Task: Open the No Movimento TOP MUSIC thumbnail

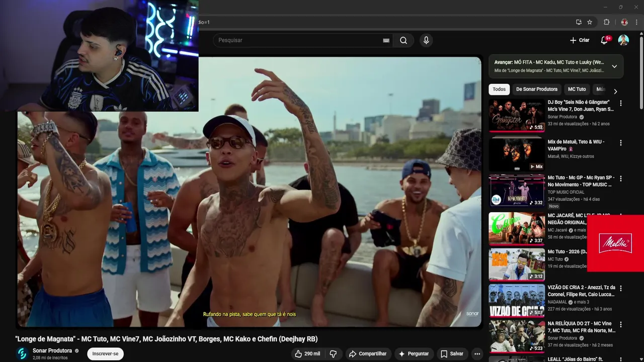Action: coord(517,191)
